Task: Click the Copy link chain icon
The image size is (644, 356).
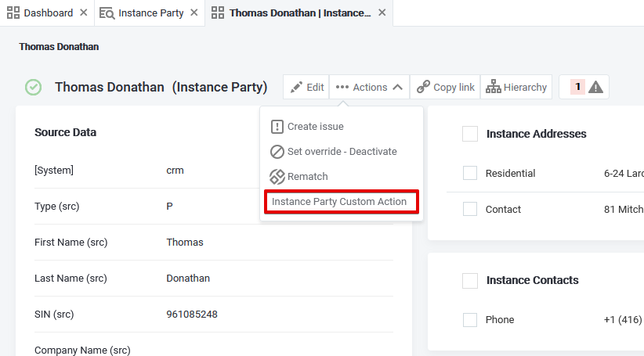Action: [x=424, y=88]
